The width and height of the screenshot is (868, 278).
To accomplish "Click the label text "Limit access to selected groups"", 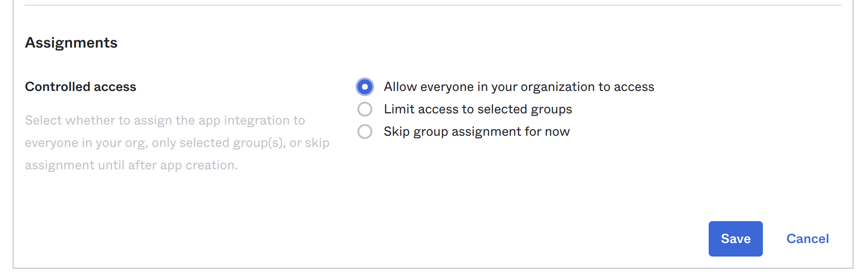I will tap(477, 109).
